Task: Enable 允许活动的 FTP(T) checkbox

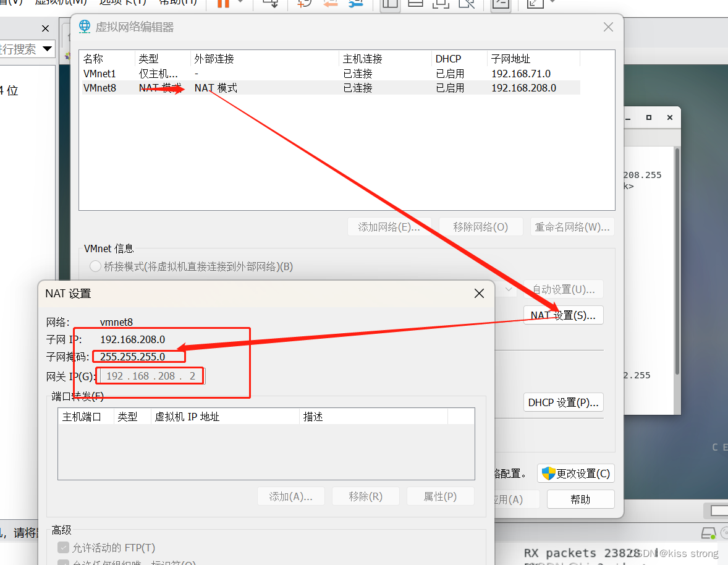Action: [x=64, y=546]
